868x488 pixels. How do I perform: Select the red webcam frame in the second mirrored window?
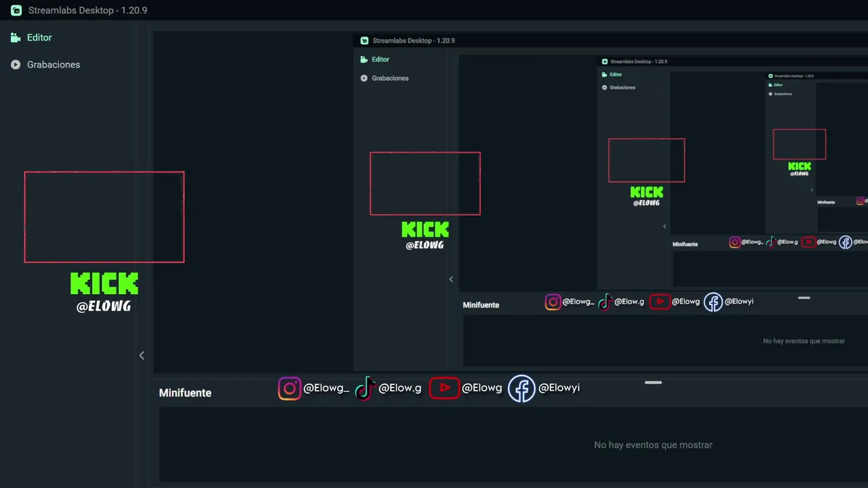point(647,161)
